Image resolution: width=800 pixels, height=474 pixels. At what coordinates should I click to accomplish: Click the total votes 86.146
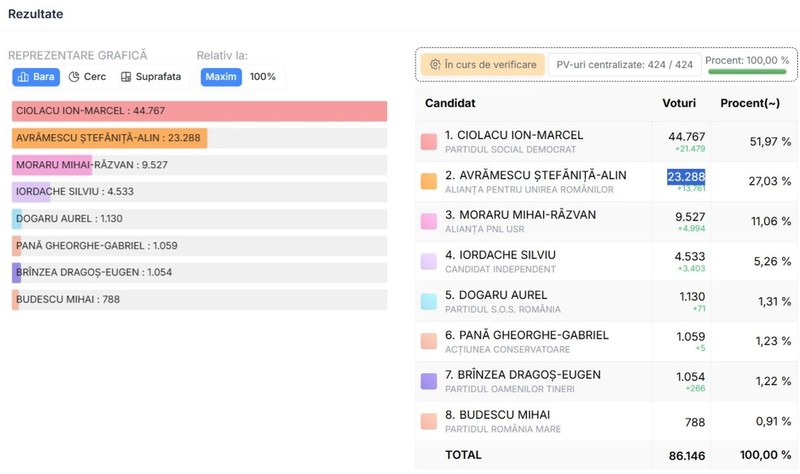(687, 456)
